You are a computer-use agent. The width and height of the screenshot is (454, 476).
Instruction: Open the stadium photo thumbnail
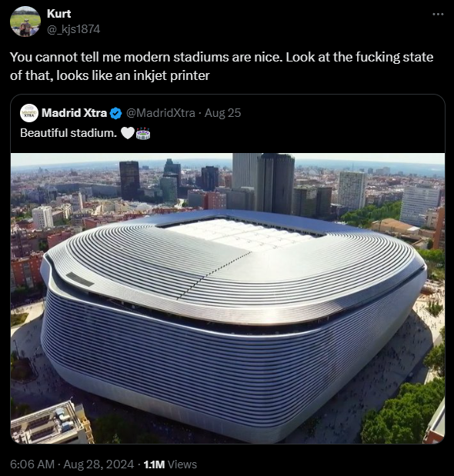(x=228, y=298)
